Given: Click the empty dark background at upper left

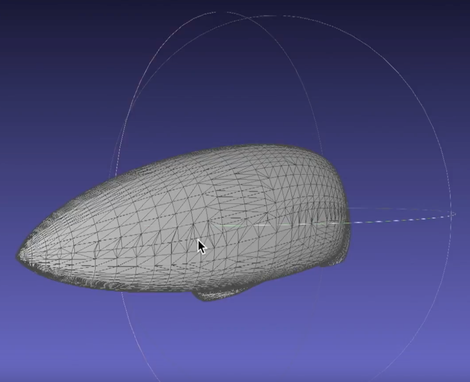Looking at the screenshot, I should coord(50,50).
